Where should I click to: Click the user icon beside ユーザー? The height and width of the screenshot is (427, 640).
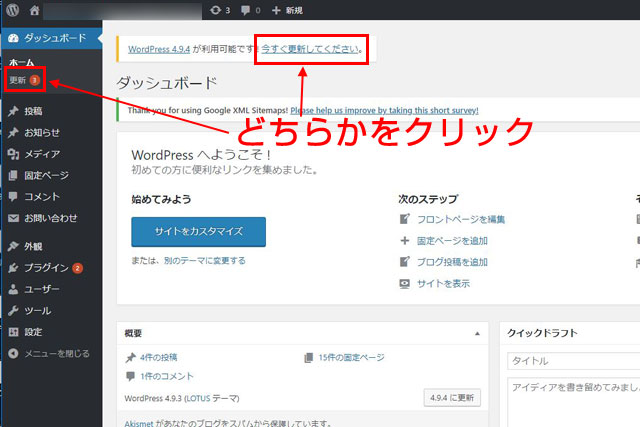tap(13, 289)
